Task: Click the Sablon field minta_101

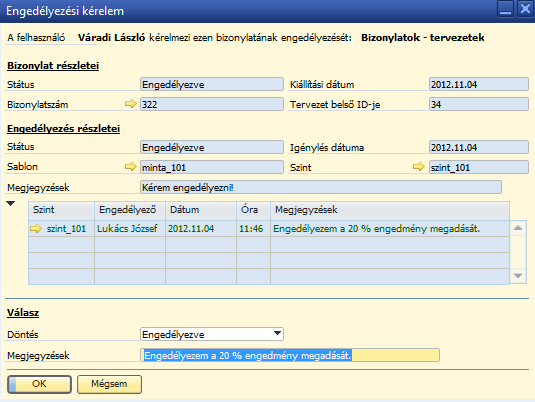Action: click(x=212, y=167)
